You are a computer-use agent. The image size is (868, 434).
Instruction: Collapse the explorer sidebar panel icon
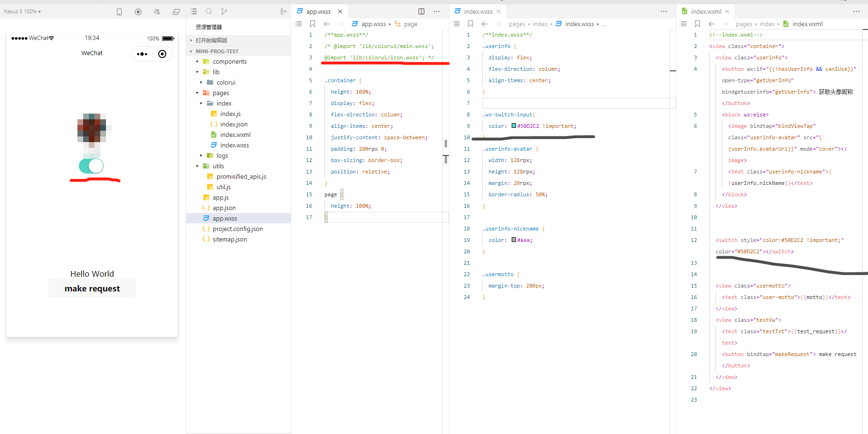point(284,11)
